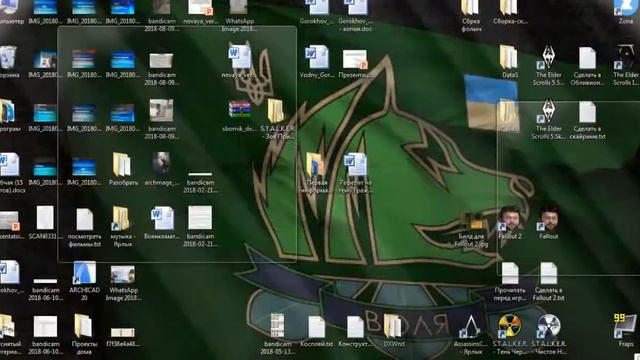This screenshot has height=360, width=640.
Task: Select the AssassinsC... Ярлык shortcut
Action: click(x=470, y=334)
